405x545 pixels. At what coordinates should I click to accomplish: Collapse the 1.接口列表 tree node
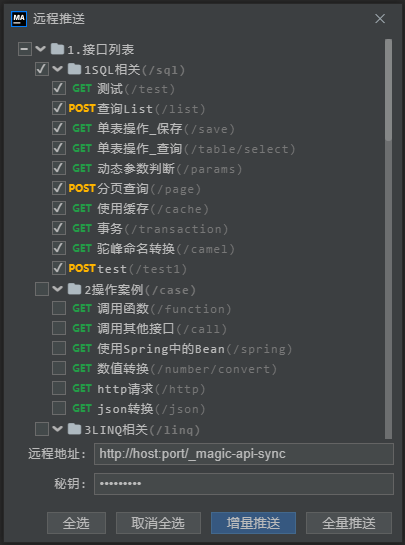(41, 49)
